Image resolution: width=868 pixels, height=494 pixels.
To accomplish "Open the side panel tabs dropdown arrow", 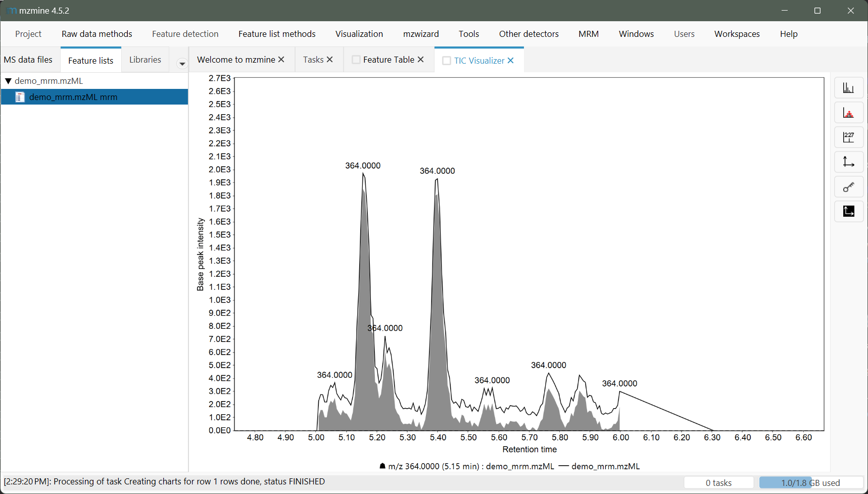I will [182, 64].
